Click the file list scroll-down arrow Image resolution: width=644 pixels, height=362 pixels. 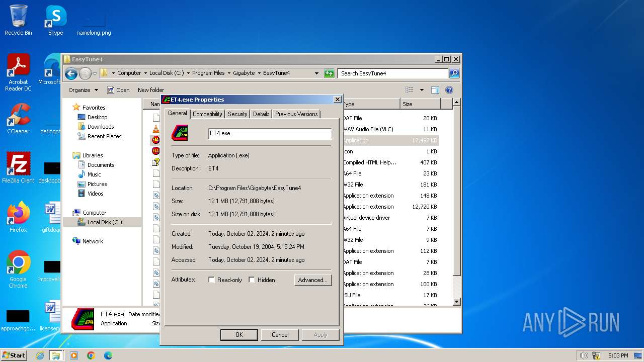[x=457, y=302]
